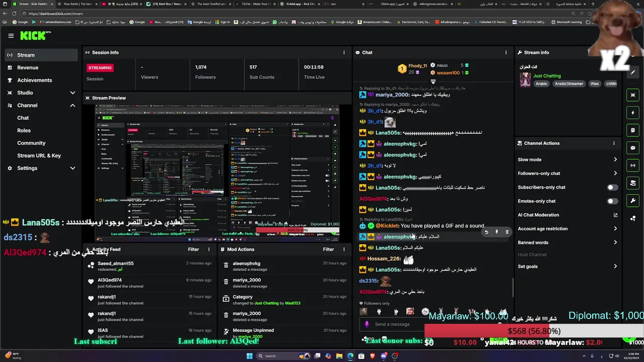Click Just Chatting link in Mod Actions
The width and height of the screenshot is (644, 362).
tap(266, 303)
